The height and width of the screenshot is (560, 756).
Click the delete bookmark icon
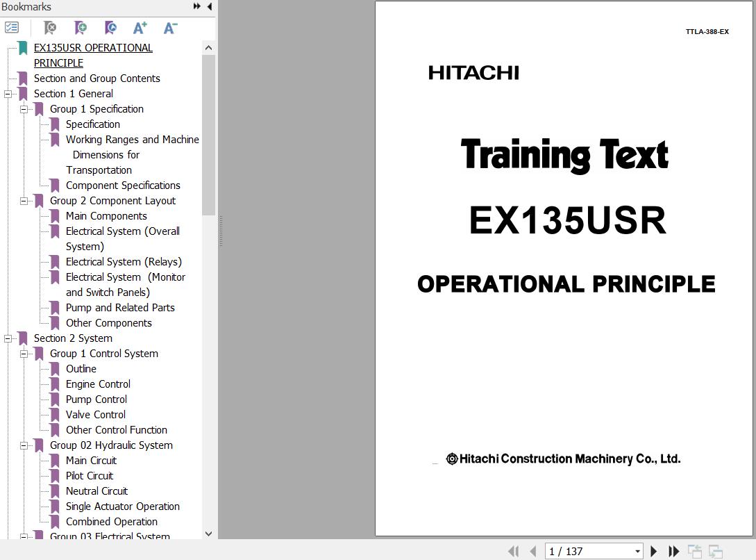point(50,28)
